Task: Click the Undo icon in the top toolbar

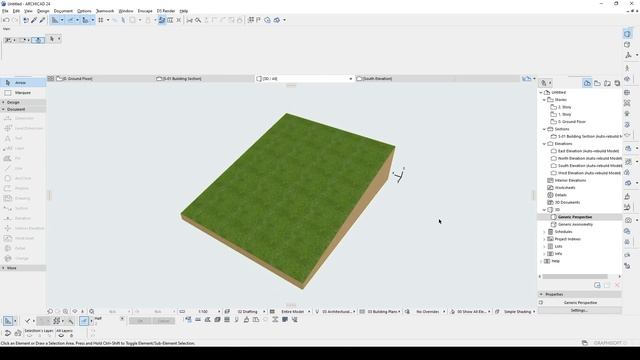Action: click(6, 20)
